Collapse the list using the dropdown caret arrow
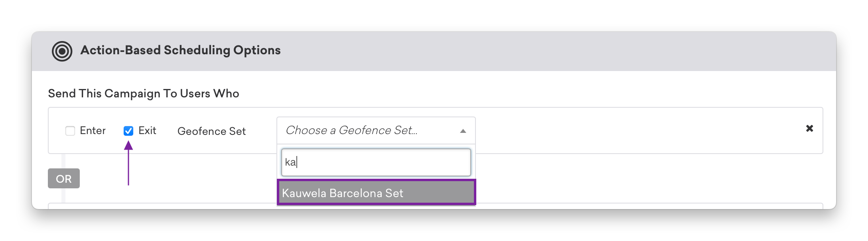The image size is (868, 241). coord(463,131)
